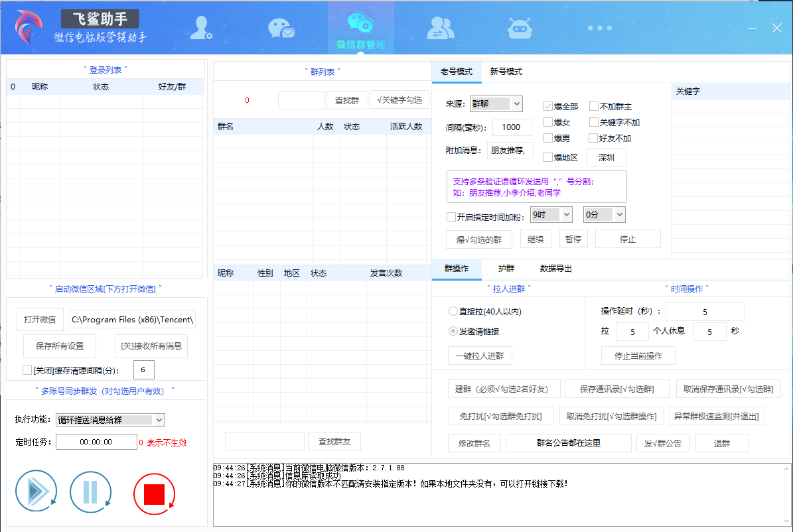Open 来源 群聊 dropdown
This screenshot has width=793, height=532.
tap(496, 103)
